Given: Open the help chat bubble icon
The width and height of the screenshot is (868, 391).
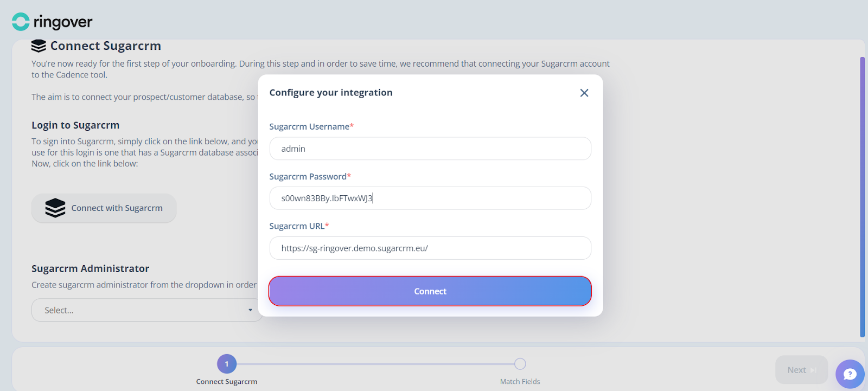Looking at the screenshot, I should [850, 374].
